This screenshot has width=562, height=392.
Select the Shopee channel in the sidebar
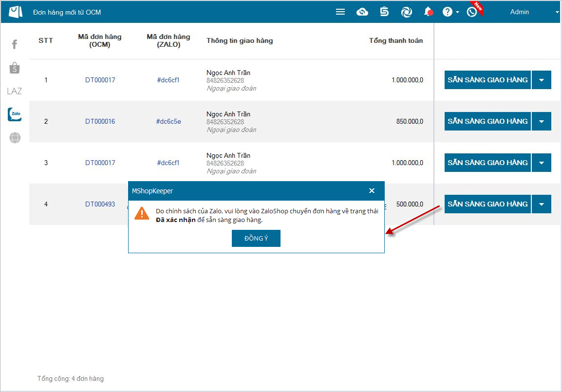tap(14, 68)
